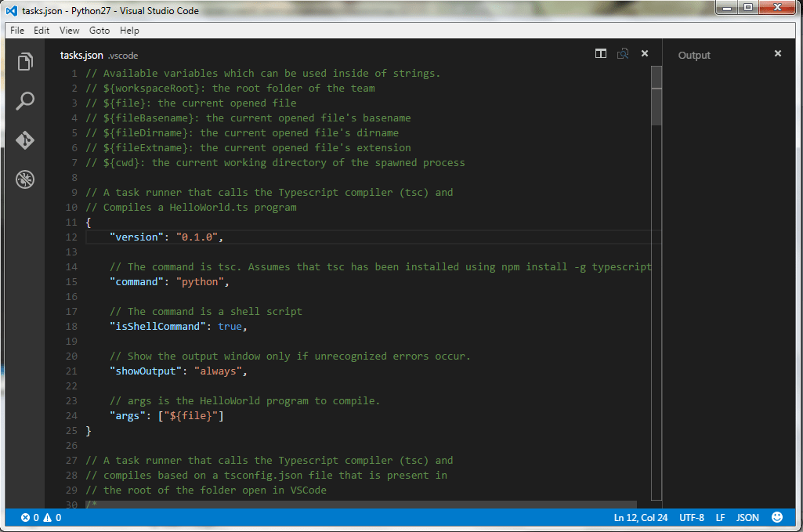Close the tasks.json editor
Screen dimensions: 803x532
(645, 53)
